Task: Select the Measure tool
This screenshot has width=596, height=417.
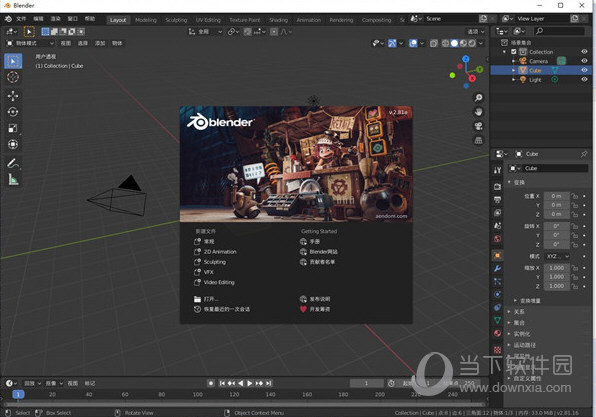Action: 13,179
